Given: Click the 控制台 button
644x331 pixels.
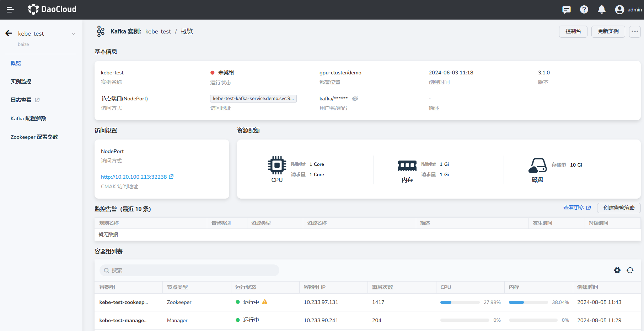Looking at the screenshot, I should pyautogui.click(x=573, y=31).
